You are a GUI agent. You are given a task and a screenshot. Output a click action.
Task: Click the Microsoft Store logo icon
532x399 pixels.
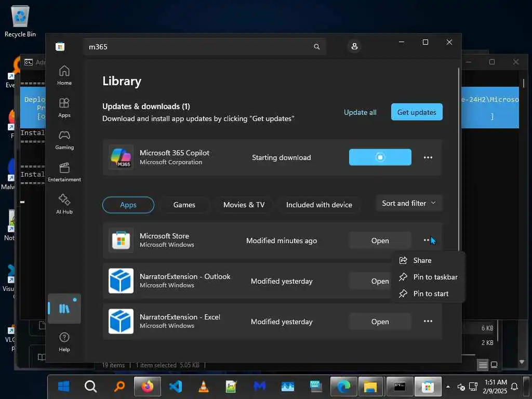click(60, 46)
